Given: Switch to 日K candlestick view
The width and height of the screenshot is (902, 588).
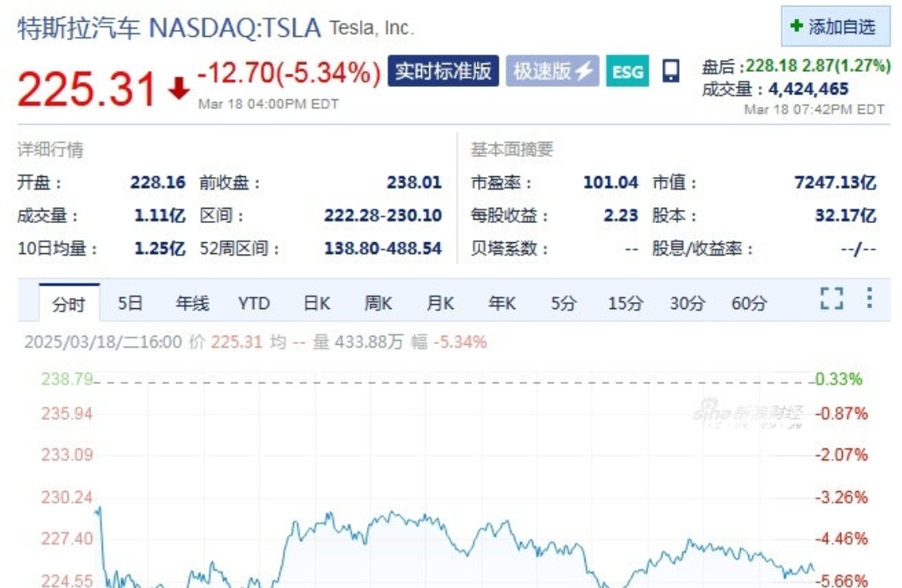Looking at the screenshot, I should click(x=317, y=302).
